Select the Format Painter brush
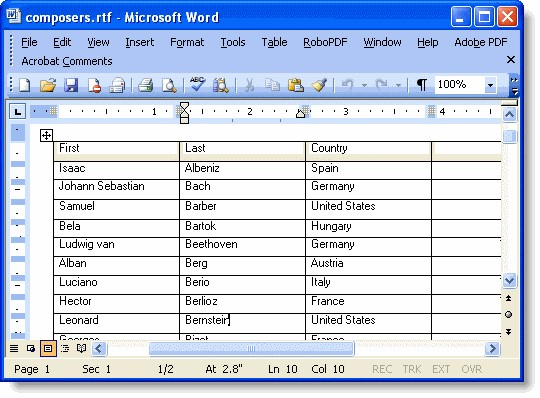 pyautogui.click(x=319, y=85)
